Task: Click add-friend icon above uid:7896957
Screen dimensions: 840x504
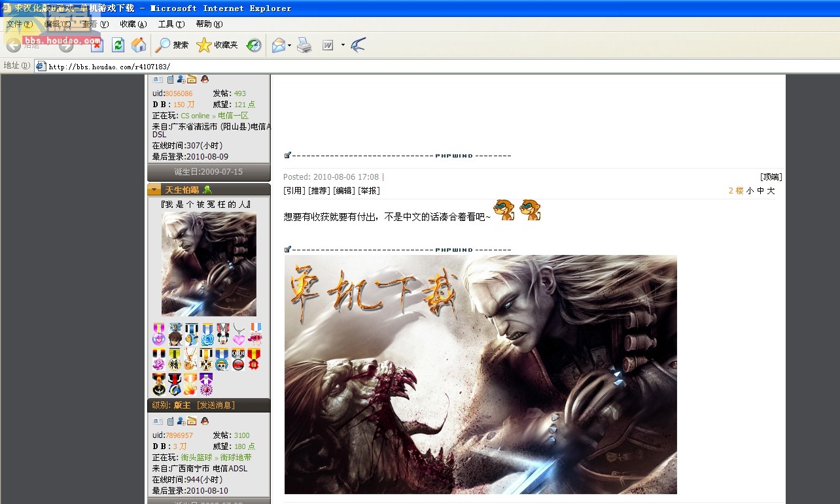Action: click(x=181, y=421)
